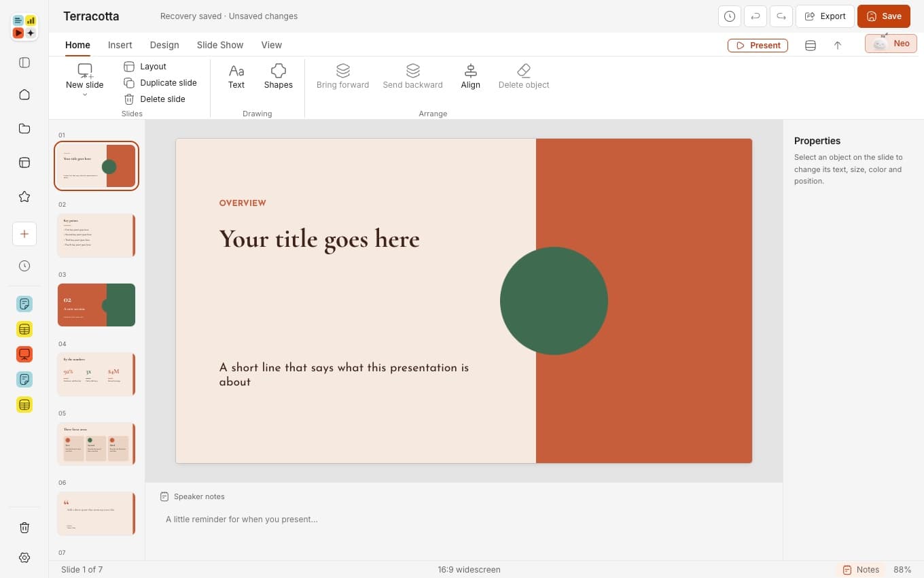
Task: Open the Layout options
Action: pos(145,67)
